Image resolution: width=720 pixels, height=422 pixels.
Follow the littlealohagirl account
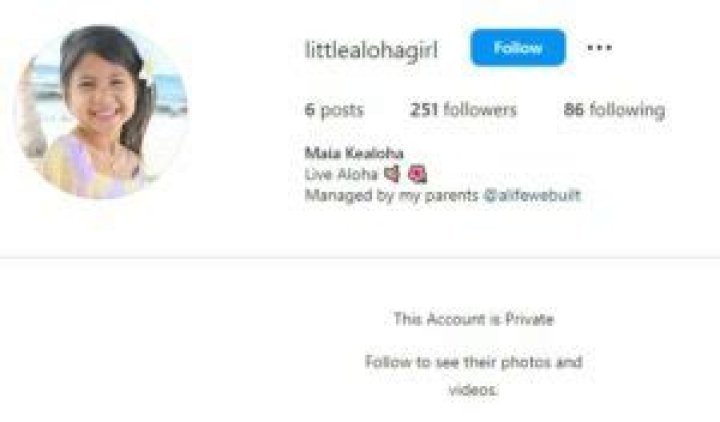click(518, 48)
